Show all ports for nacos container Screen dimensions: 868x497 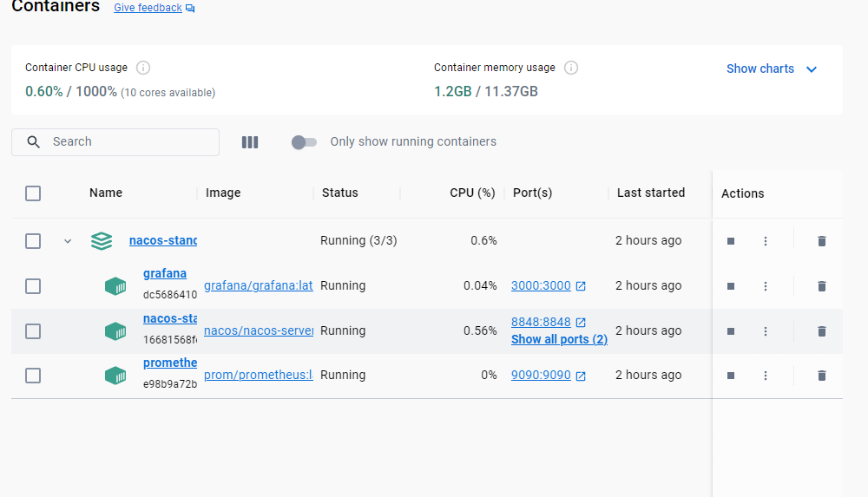(x=559, y=339)
